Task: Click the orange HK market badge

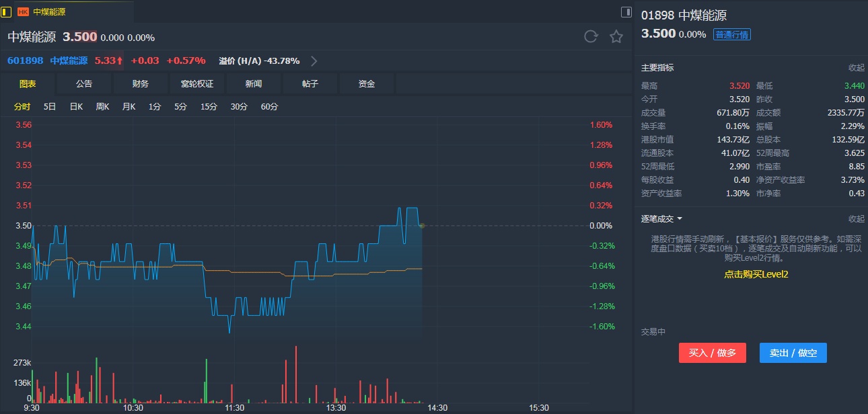Action: click(23, 11)
